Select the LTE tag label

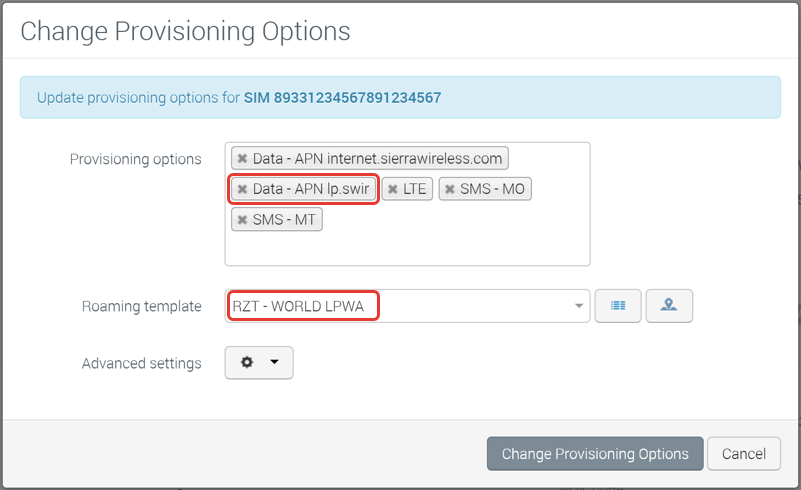(x=414, y=189)
